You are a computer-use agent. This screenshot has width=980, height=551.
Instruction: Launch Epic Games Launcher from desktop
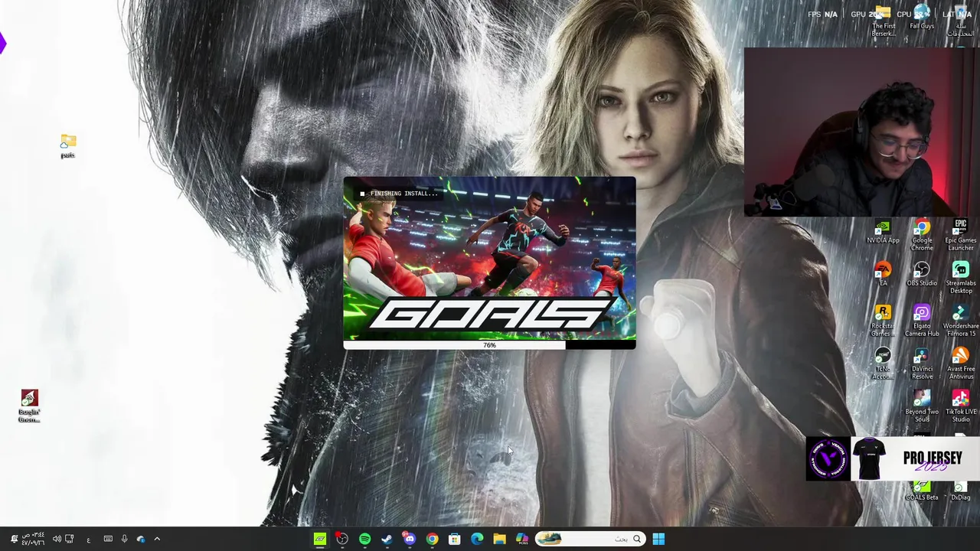click(960, 236)
